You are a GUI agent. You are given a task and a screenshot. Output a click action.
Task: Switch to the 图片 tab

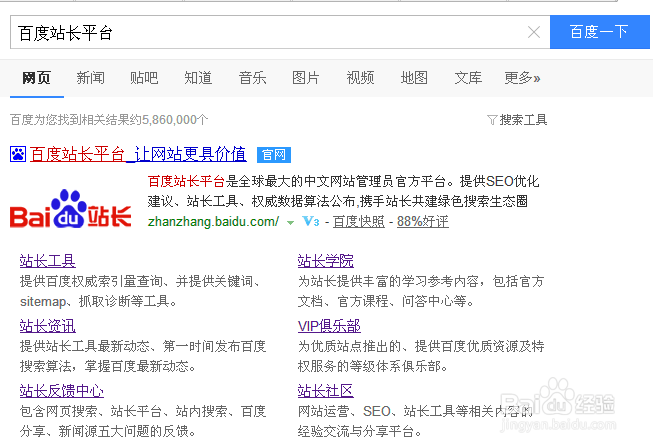306,78
